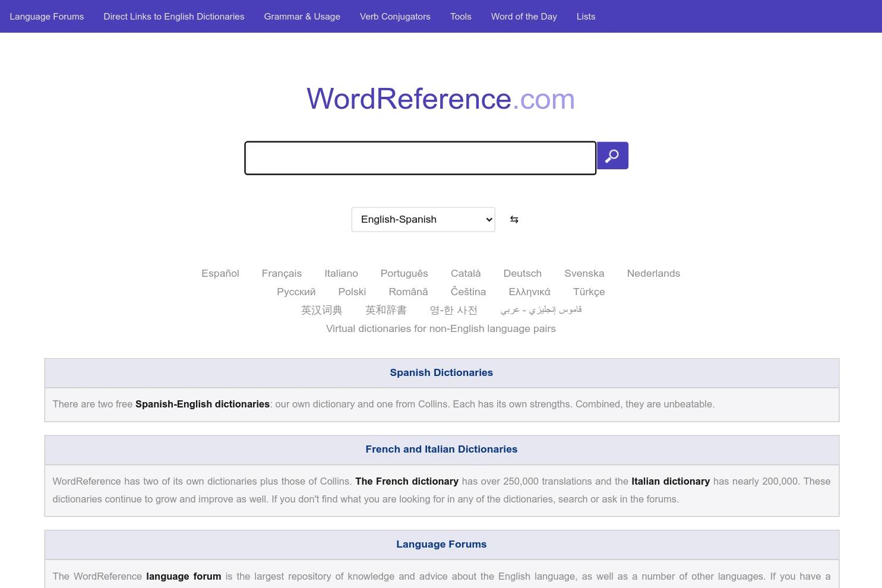
Task: Open Language Forums in the top menu
Action: [x=47, y=17]
